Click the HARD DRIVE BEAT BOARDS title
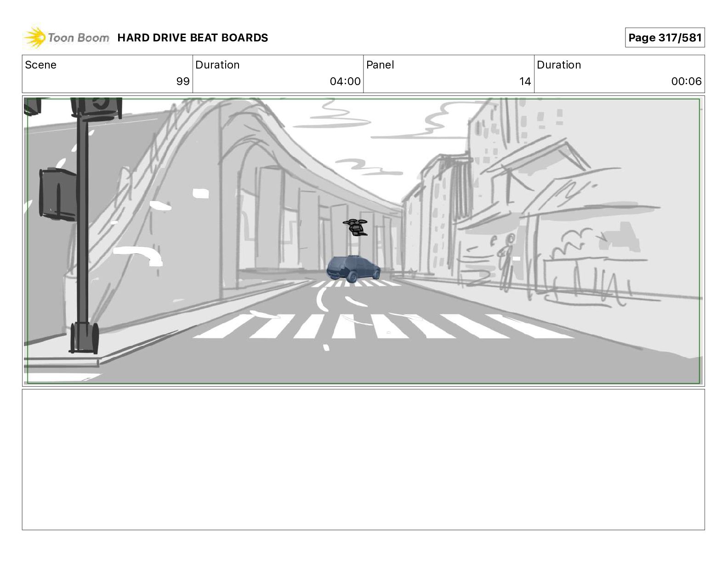This screenshot has height=563, width=728. point(193,38)
